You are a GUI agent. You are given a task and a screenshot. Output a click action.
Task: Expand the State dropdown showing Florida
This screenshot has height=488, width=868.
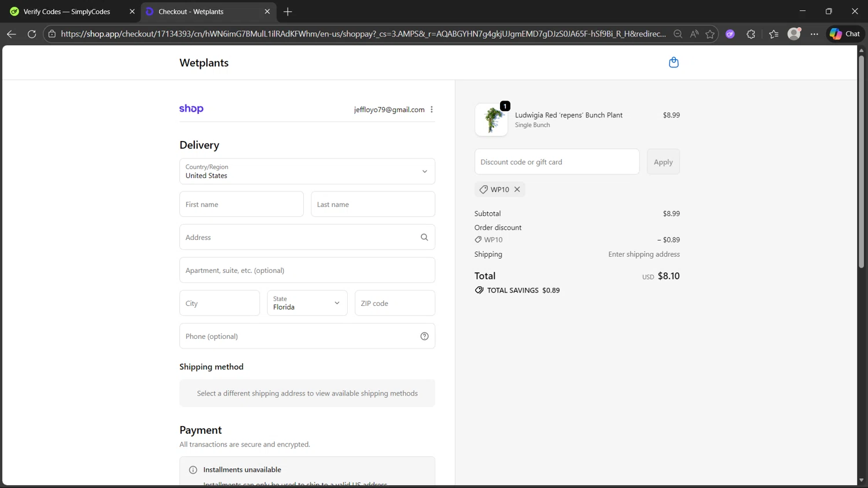coord(307,303)
